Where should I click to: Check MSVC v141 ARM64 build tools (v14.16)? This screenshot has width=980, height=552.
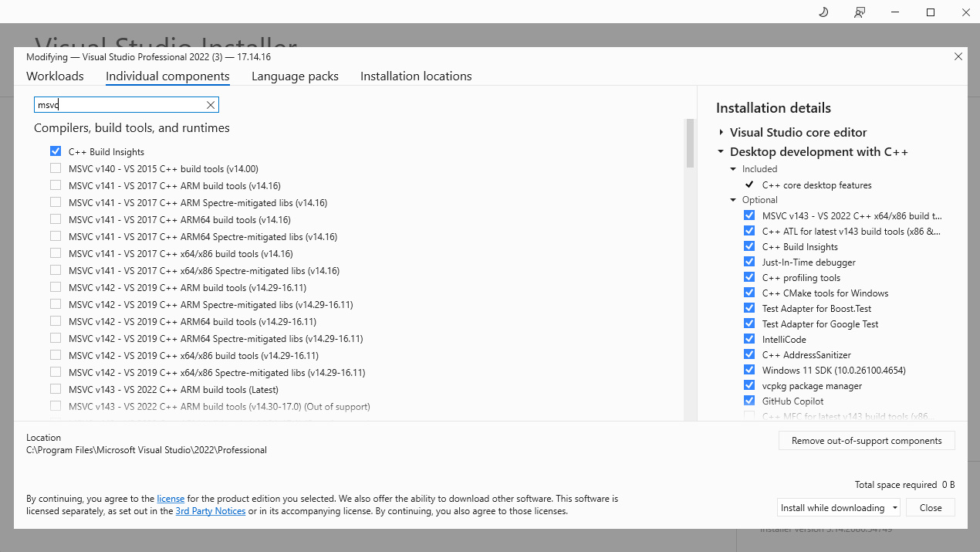tap(56, 219)
